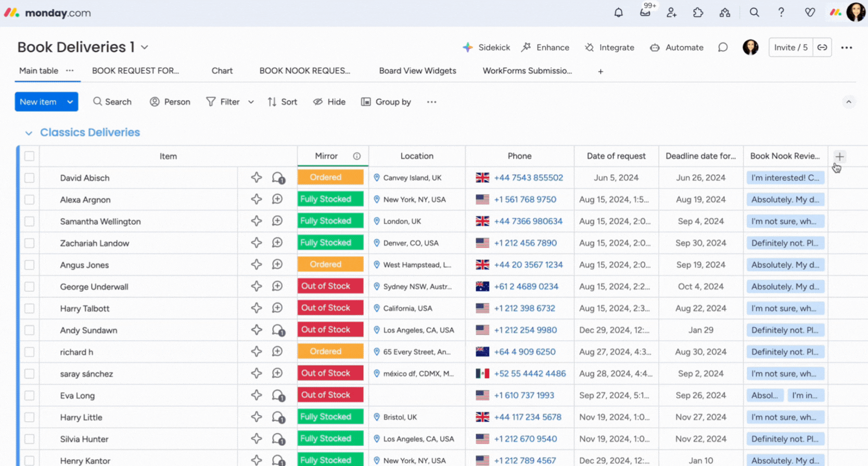Collapse the board header with up chevron
The width and height of the screenshot is (868, 466).
[x=849, y=102]
